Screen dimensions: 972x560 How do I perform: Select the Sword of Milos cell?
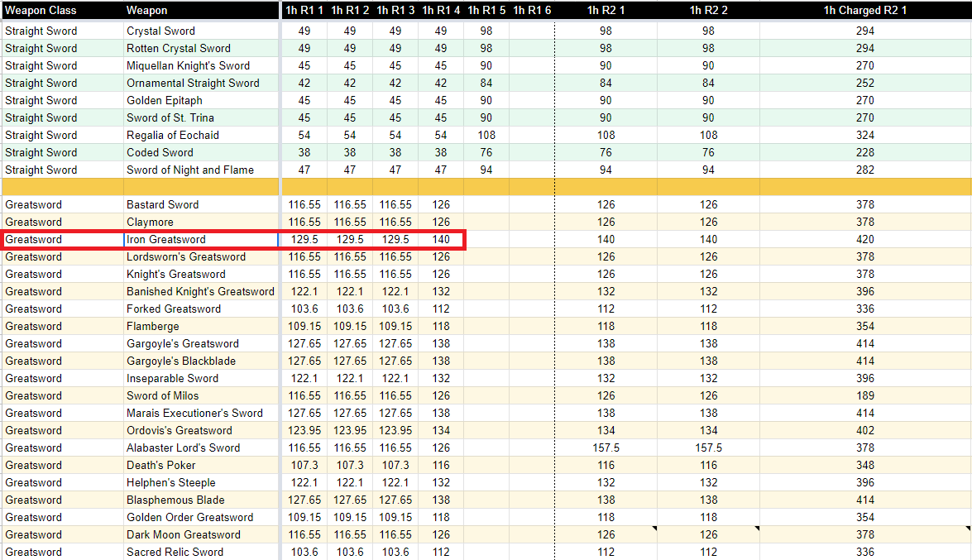(x=201, y=395)
